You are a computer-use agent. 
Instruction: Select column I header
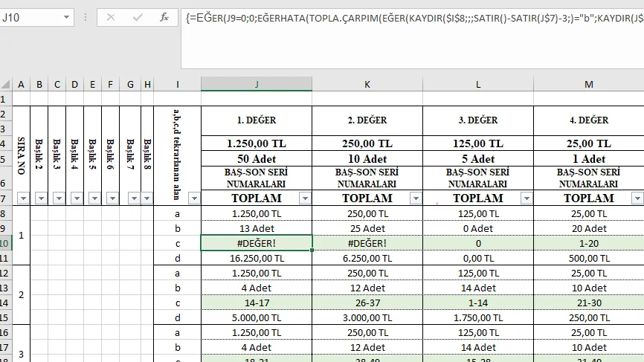pos(178,85)
